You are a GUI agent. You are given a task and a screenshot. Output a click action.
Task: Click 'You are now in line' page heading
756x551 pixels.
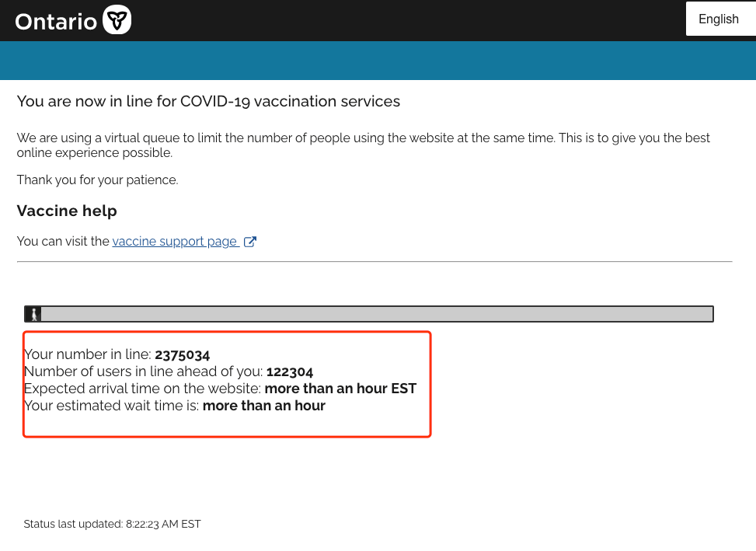[208, 101]
